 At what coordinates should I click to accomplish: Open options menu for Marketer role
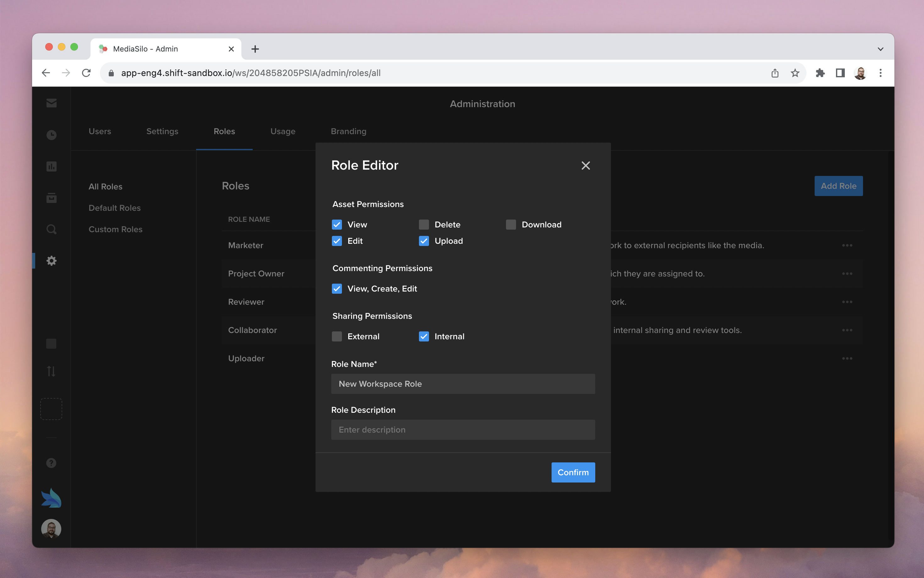(x=847, y=245)
